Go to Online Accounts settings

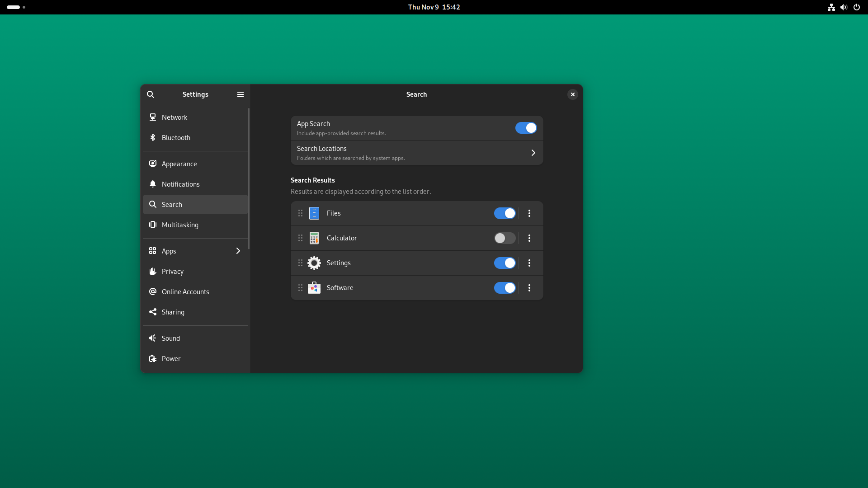[x=195, y=291]
